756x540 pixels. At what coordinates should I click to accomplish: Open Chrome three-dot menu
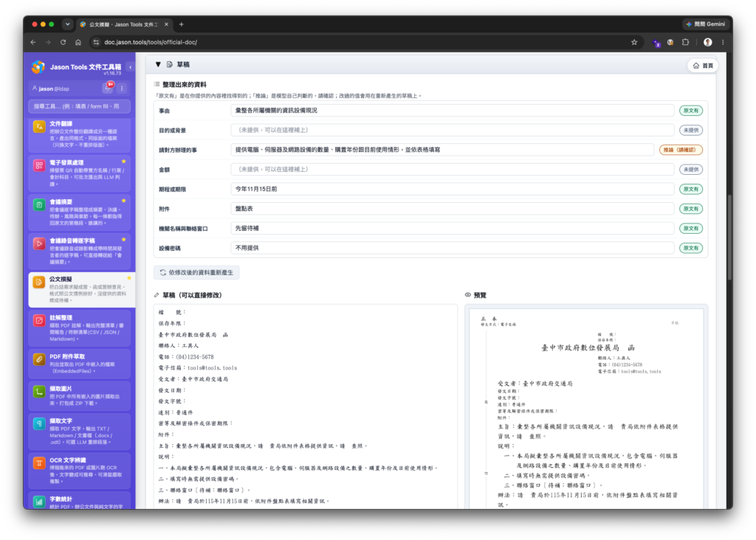click(723, 42)
